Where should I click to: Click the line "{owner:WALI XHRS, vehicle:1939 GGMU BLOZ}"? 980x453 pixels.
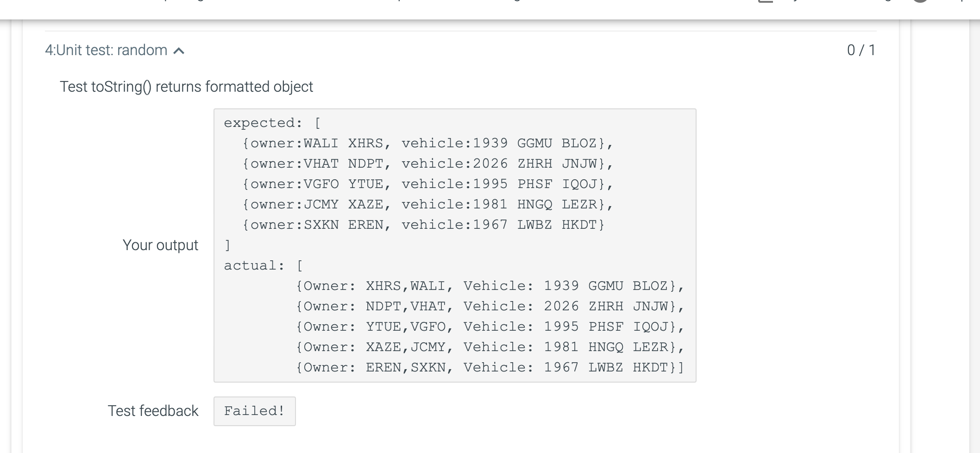point(427,143)
